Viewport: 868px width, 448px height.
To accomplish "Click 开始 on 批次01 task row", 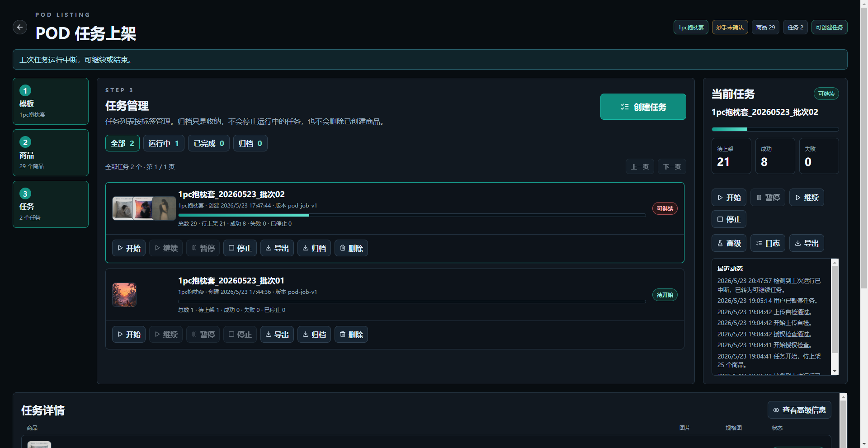I will pos(129,335).
